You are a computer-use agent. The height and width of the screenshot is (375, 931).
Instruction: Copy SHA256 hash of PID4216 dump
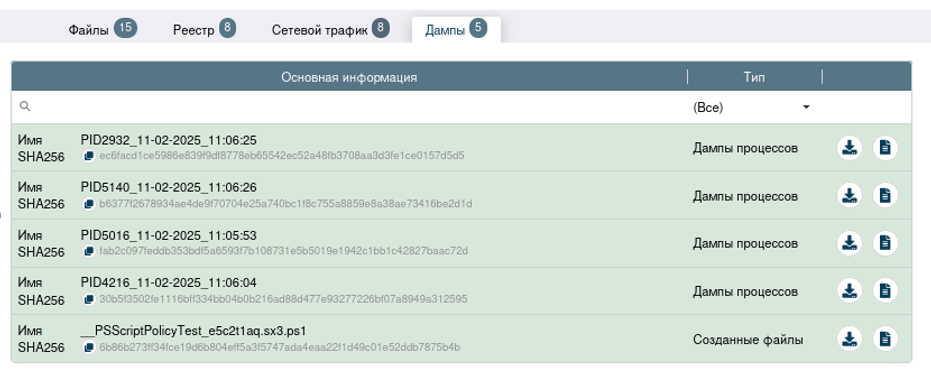[x=88, y=300]
